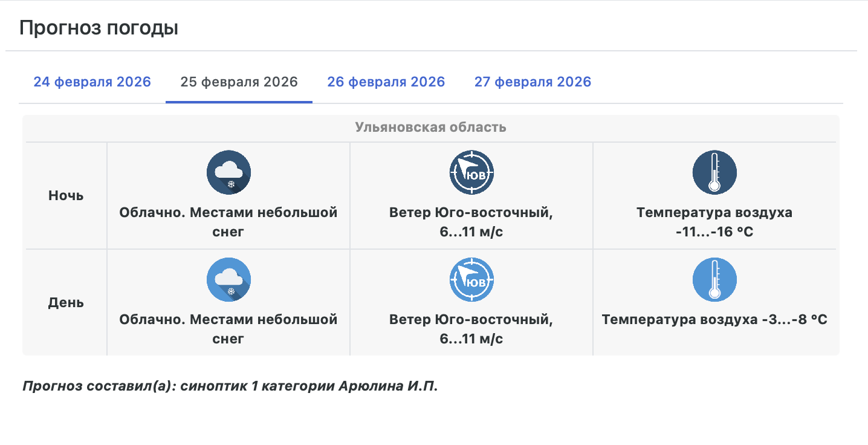Click night temperature -11...-16 °C text

point(714,232)
